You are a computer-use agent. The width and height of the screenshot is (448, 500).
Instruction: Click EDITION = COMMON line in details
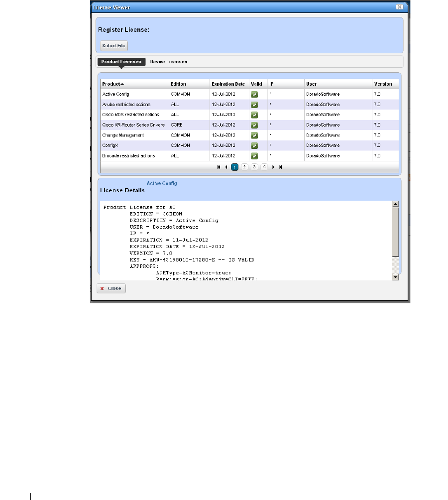156,214
